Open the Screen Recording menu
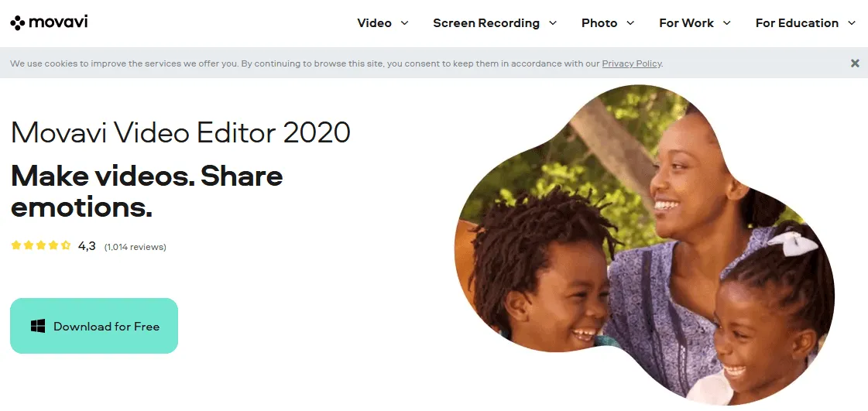 486,23
